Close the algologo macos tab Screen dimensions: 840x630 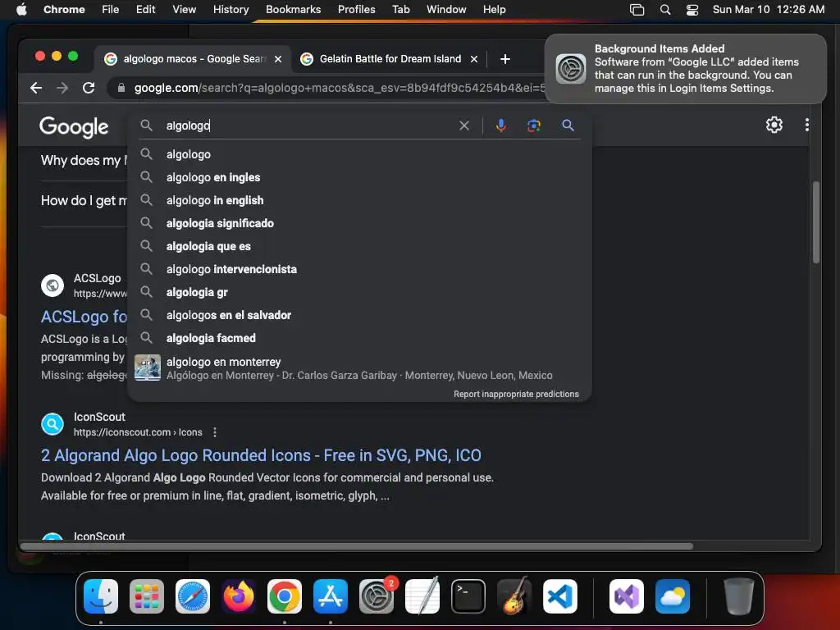278,59
